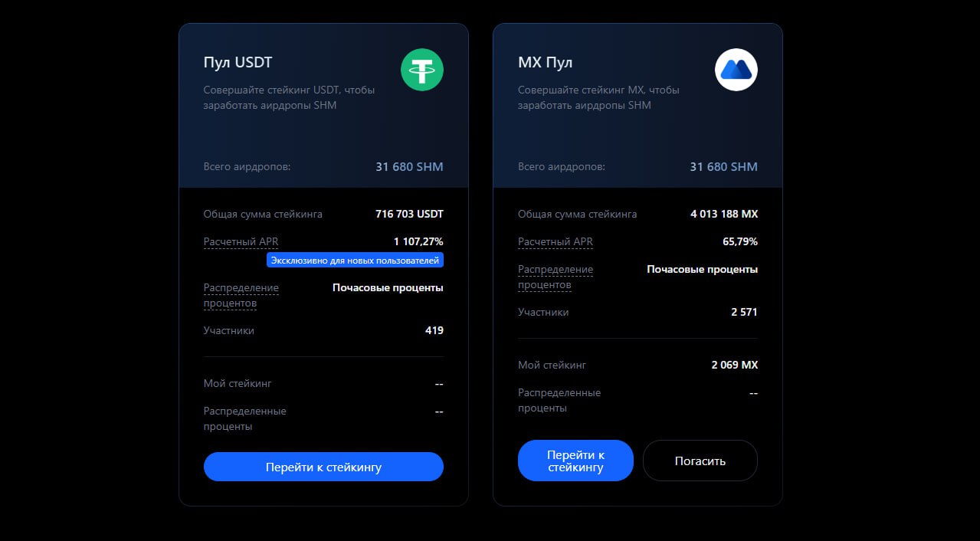
Task: Click 'Общая сумма стейкинга' label in USDT pool
Action: tap(263, 214)
